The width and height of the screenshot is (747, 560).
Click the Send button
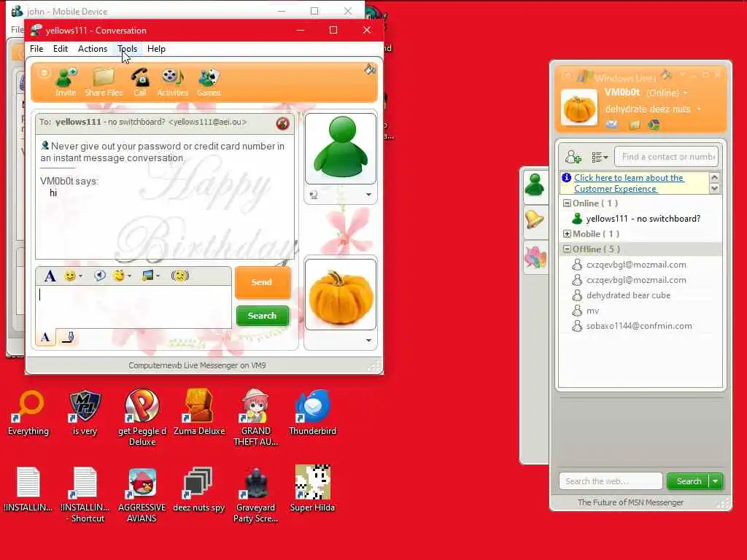[x=262, y=282]
